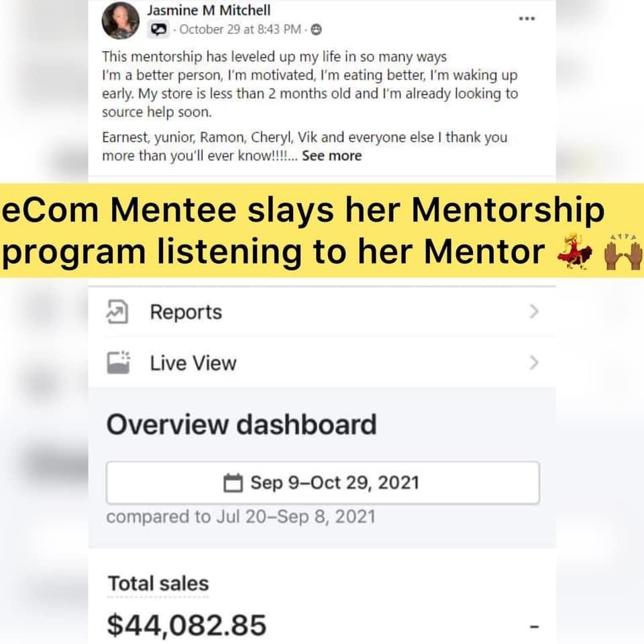Click the group conversation icon under the name
The height and width of the screenshot is (644, 644).
tap(158, 30)
